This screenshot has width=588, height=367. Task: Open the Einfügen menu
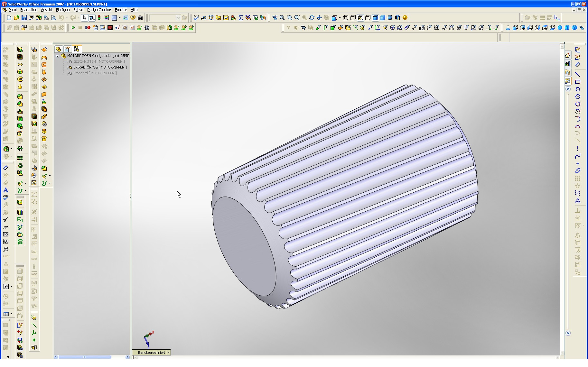point(63,10)
